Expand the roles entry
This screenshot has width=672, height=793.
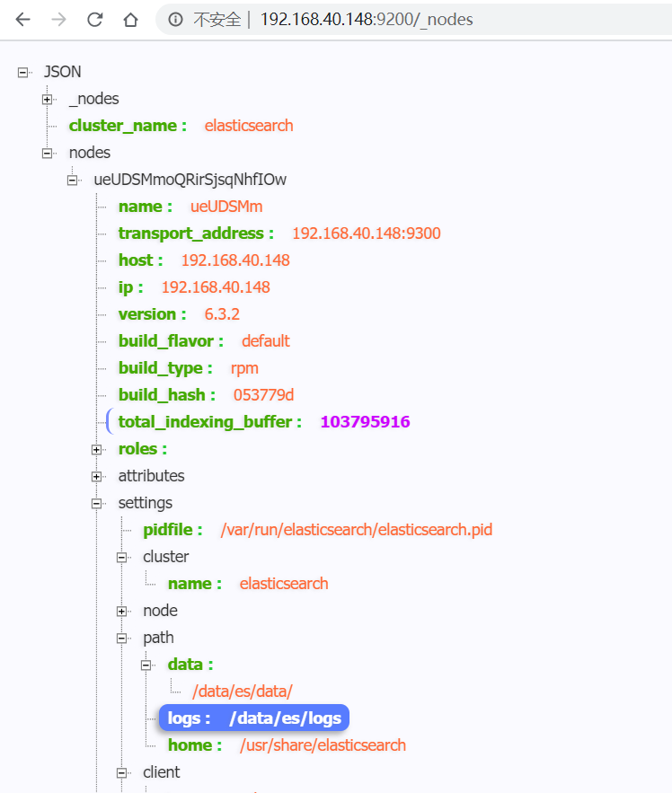[96, 450]
